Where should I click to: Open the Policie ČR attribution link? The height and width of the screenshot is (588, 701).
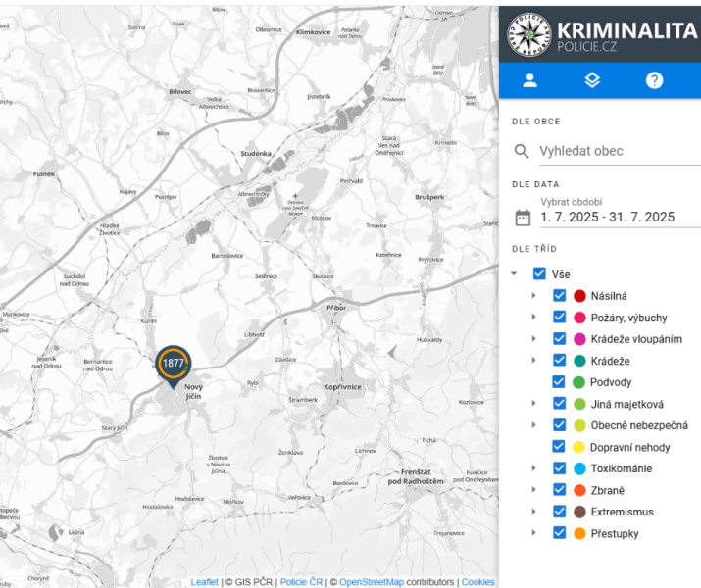[x=301, y=582]
